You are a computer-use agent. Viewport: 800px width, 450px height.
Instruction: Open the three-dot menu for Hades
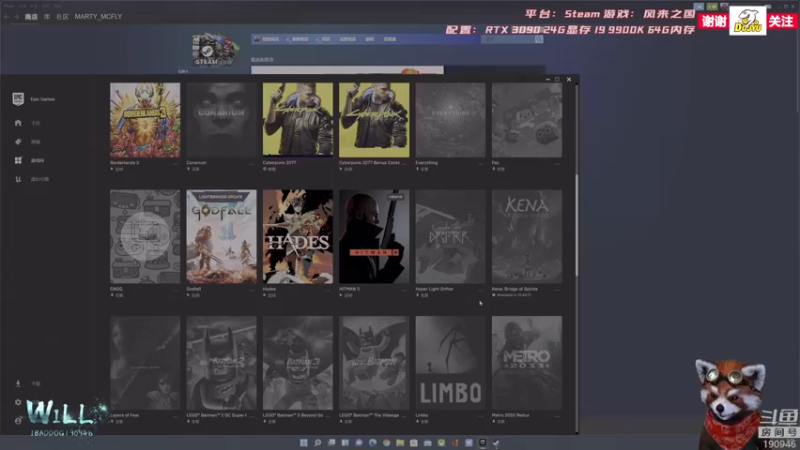coord(328,289)
